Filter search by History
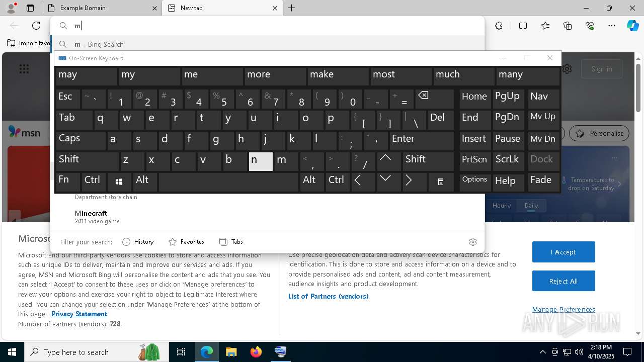This screenshot has width=644, height=362. 138,242
